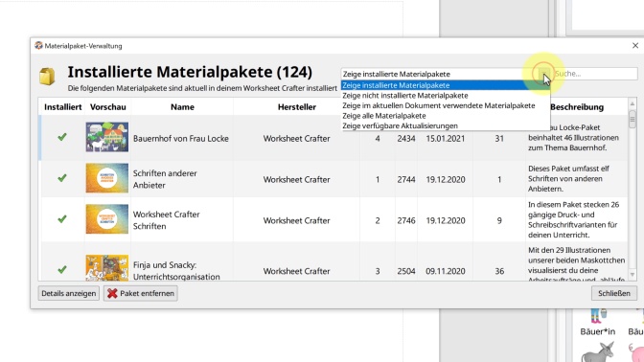Select Bäuer*in illustration in background window
Viewport: 644px width, 362px height.
click(x=598, y=323)
